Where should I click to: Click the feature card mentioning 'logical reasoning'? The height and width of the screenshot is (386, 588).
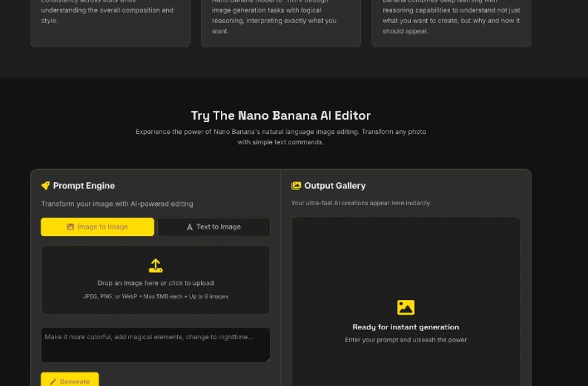(x=281, y=21)
